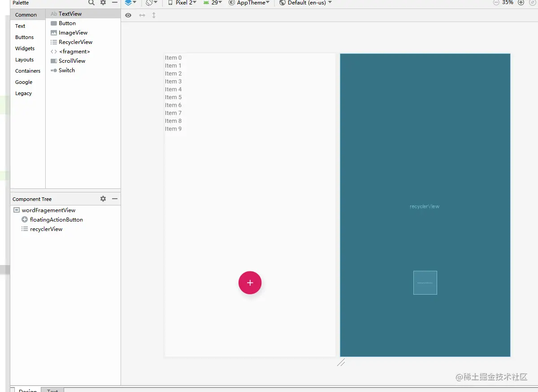
Task: Select the floating button outline in blueprint
Action: pos(425,283)
